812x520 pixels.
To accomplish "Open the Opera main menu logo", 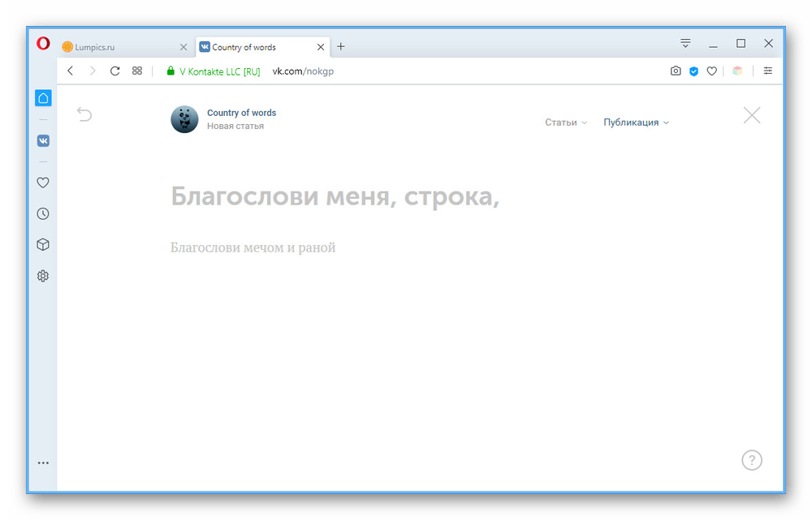I will (44, 44).
